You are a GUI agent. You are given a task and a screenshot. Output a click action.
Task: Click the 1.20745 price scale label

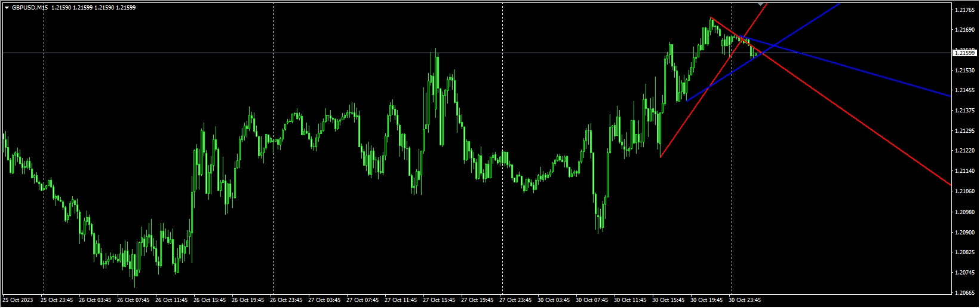coord(964,273)
